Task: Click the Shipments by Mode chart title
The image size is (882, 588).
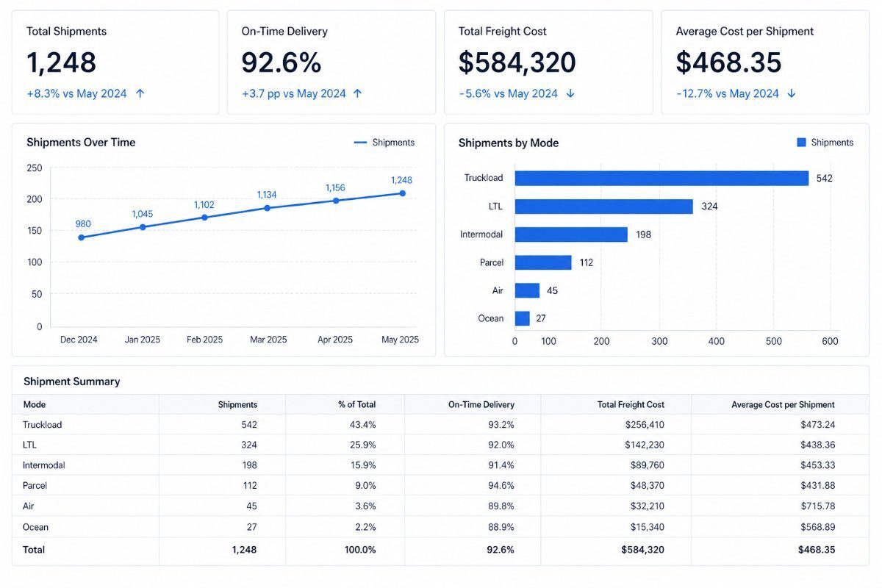Action: point(509,143)
